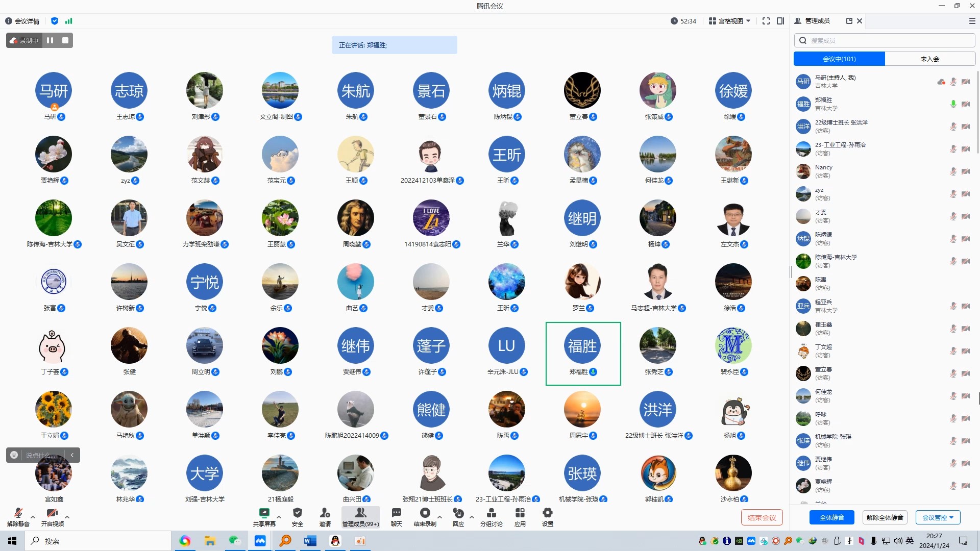Screen dimensions: 980x551
Task: Click the Invite (邀请) icon
Action: 325,513
